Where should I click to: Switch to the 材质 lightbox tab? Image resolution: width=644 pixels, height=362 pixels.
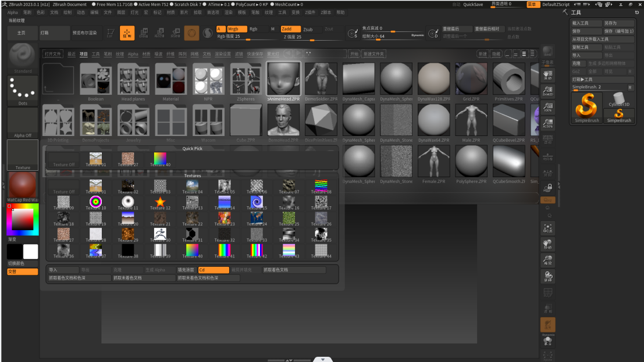146,54
